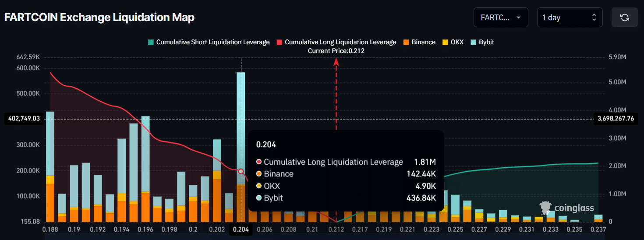This screenshot has height=240, width=644.
Task: Toggle the Binance legend series
Action: click(x=419, y=42)
